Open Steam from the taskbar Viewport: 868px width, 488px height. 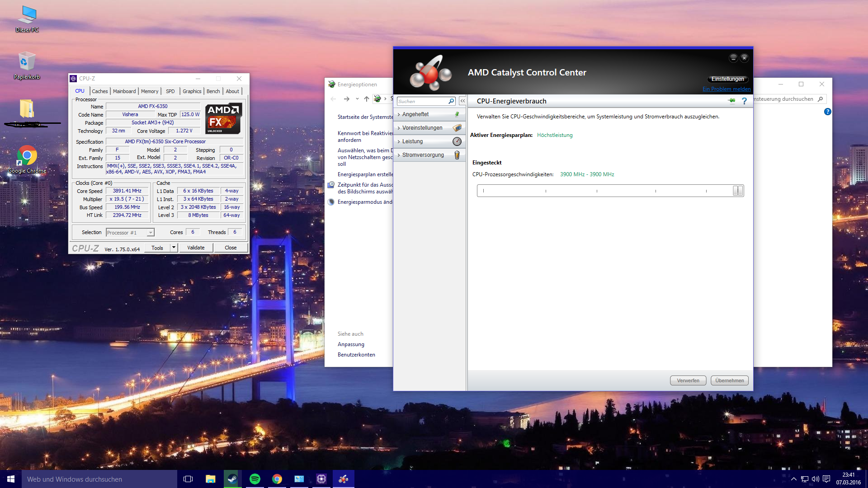pos(232,479)
